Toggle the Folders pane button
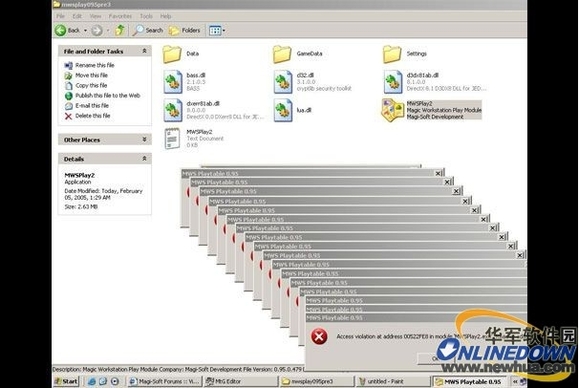 (185, 30)
